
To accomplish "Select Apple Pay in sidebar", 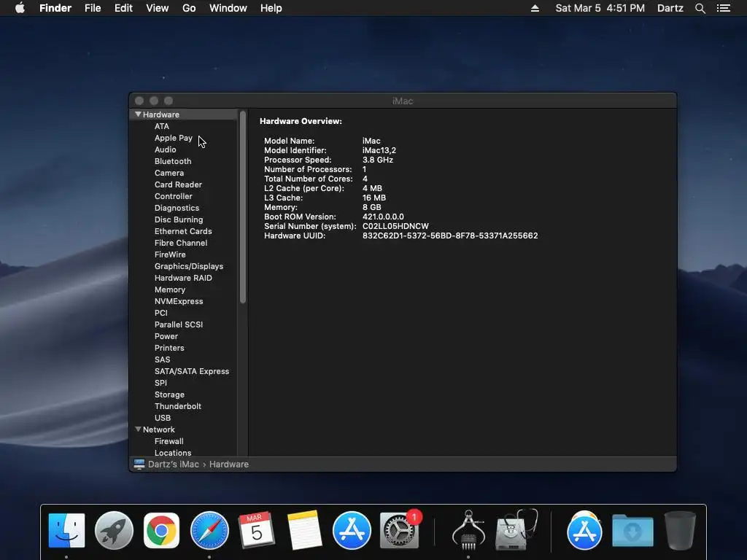I will [x=174, y=138].
